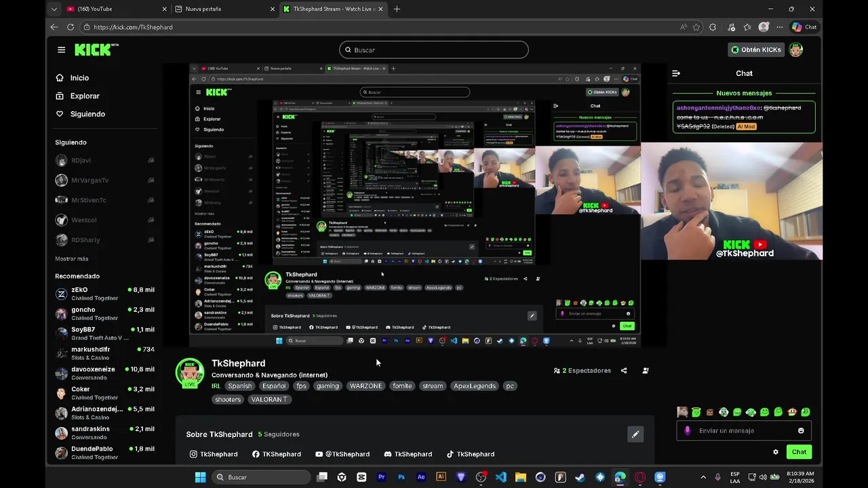Go back in the browser
The height and width of the screenshot is (488, 868).
point(54,27)
